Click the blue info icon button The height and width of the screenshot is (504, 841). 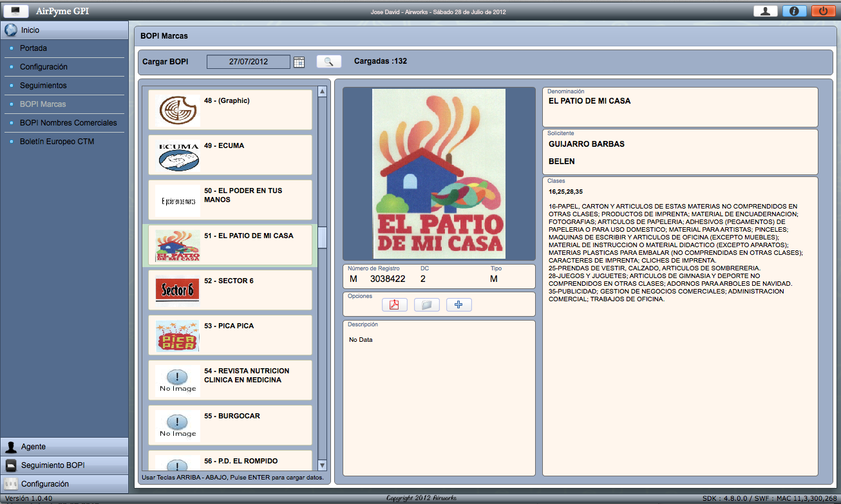click(x=795, y=10)
